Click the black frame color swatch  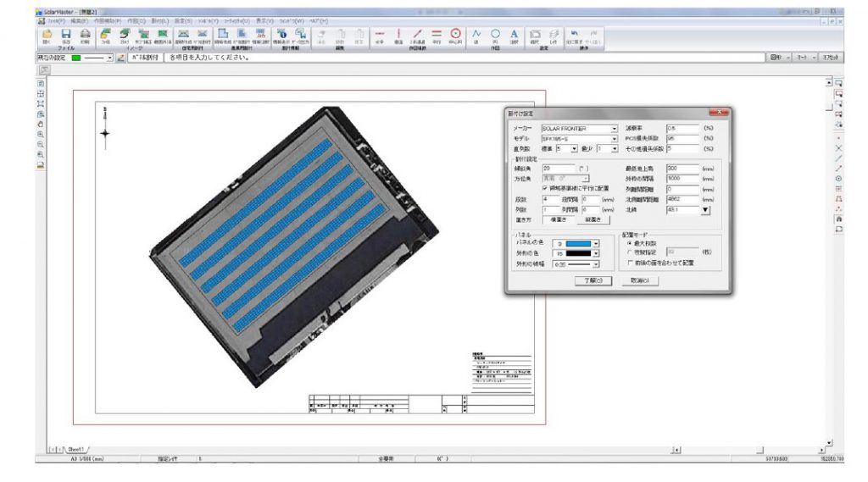(x=578, y=253)
